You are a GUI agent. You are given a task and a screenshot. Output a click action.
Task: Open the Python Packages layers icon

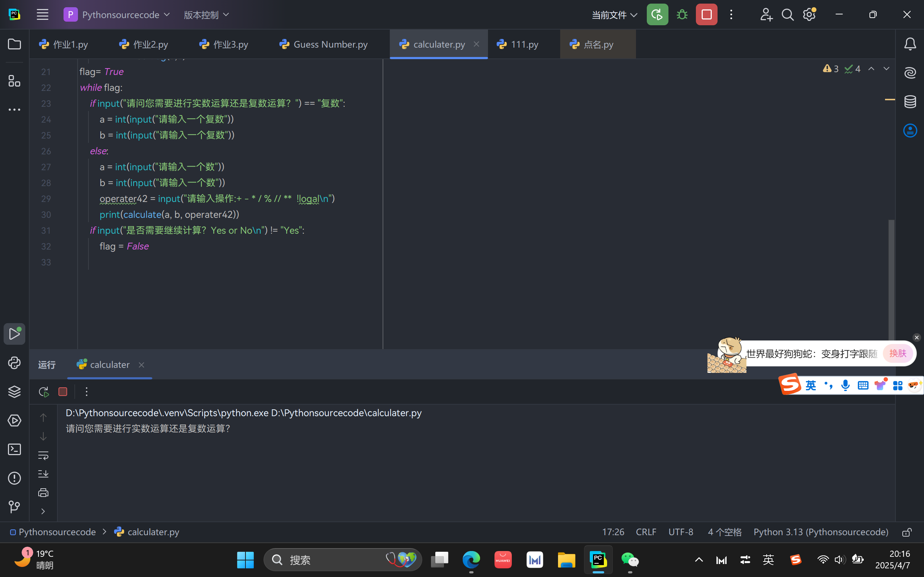pyautogui.click(x=14, y=392)
